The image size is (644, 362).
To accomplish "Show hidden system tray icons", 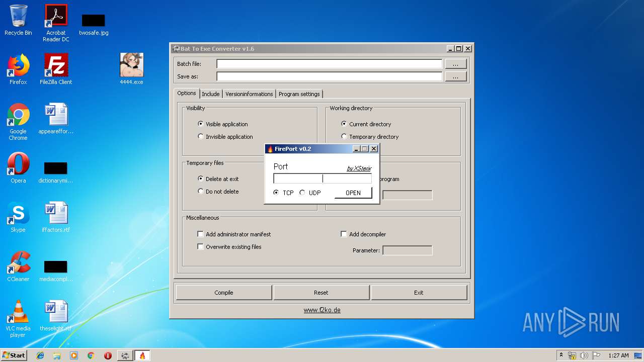I will point(561,355).
